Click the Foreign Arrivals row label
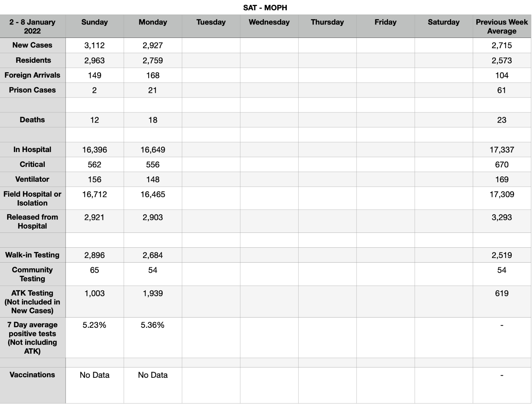The height and width of the screenshot is (404, 532). [x=33, y=75]
